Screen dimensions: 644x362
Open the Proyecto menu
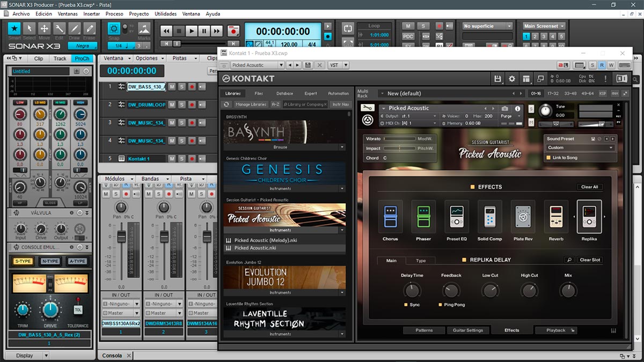click(x=139, y=14)
